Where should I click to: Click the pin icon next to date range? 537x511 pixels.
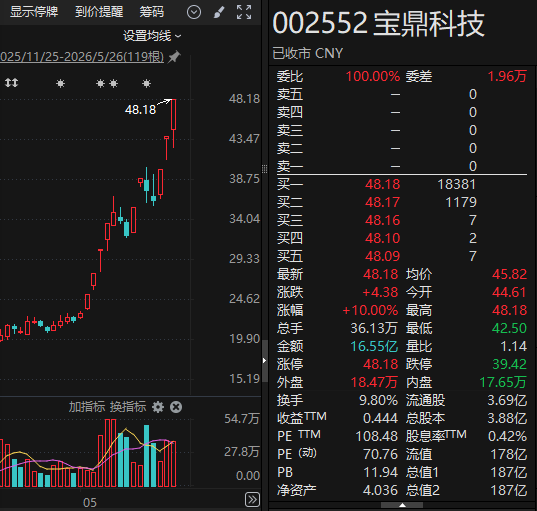(174, 57)
